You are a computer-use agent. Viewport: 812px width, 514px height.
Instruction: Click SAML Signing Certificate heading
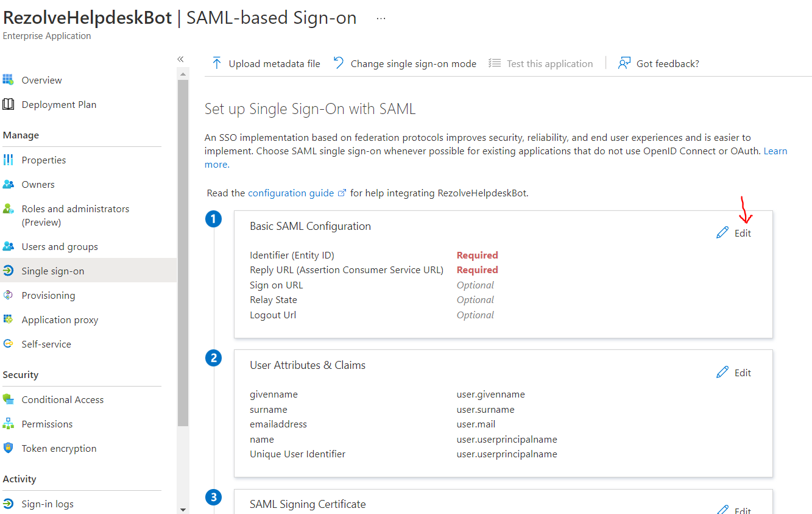coord(308,504)
